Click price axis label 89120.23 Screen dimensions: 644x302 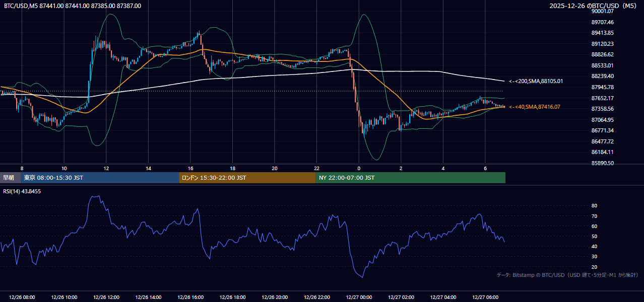602,44
